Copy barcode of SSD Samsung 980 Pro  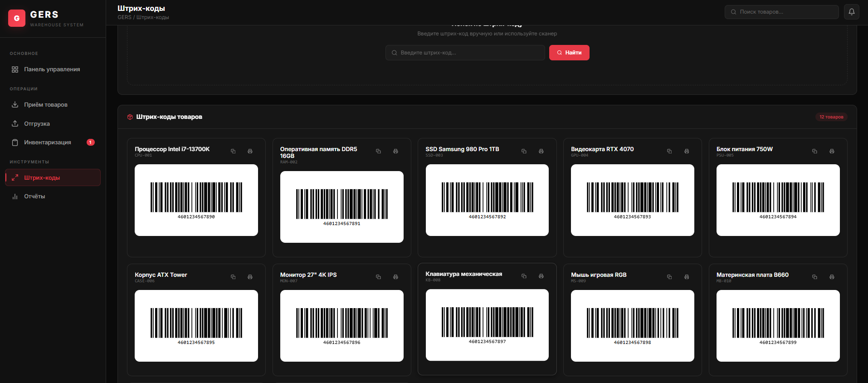(x=524, y=151)
